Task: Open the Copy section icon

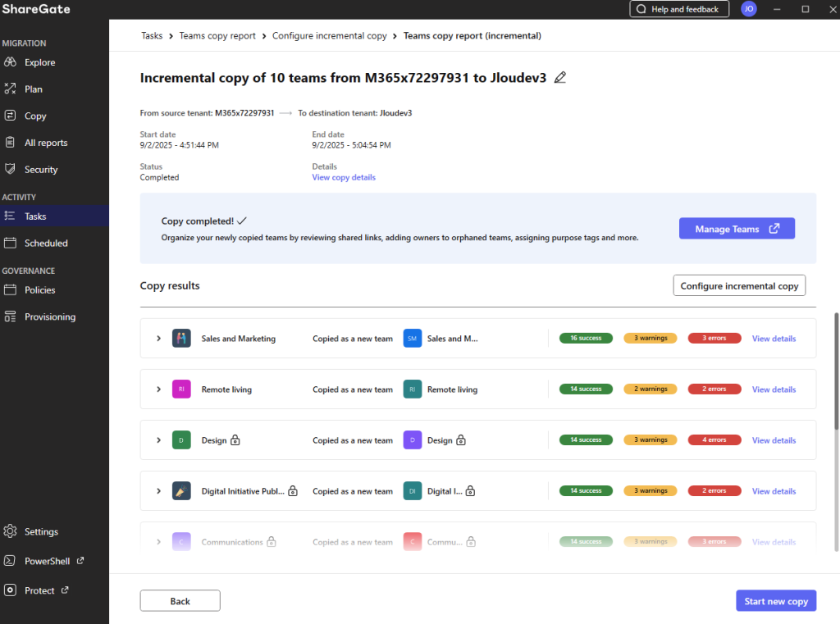Action: tap(10, 115)
